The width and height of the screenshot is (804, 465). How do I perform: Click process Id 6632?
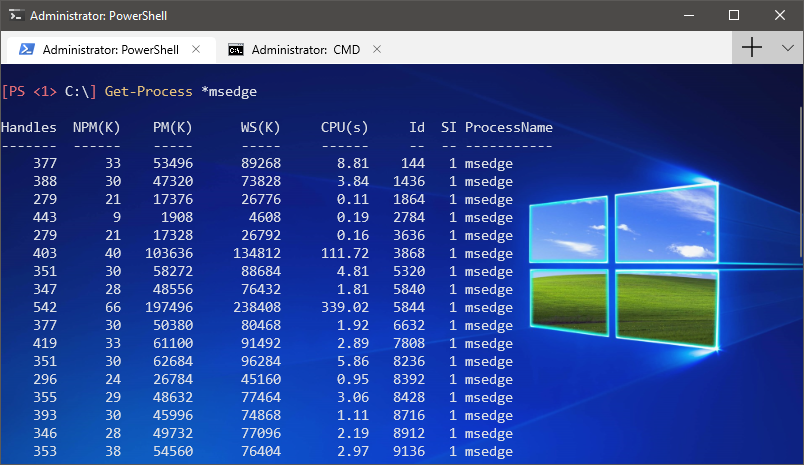click(409, 325)
